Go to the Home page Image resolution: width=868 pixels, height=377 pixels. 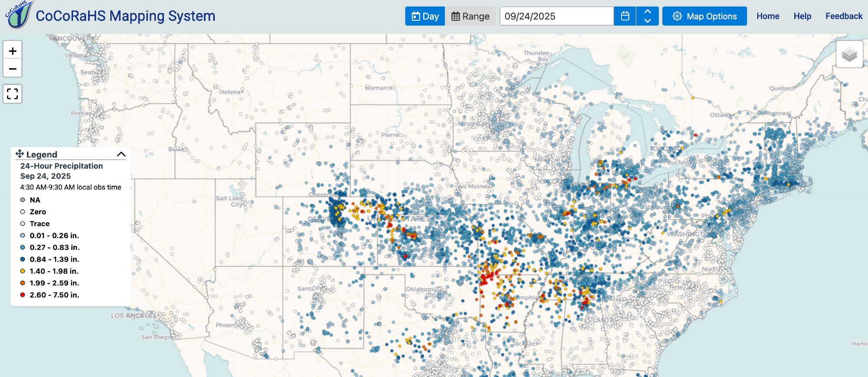768,16
